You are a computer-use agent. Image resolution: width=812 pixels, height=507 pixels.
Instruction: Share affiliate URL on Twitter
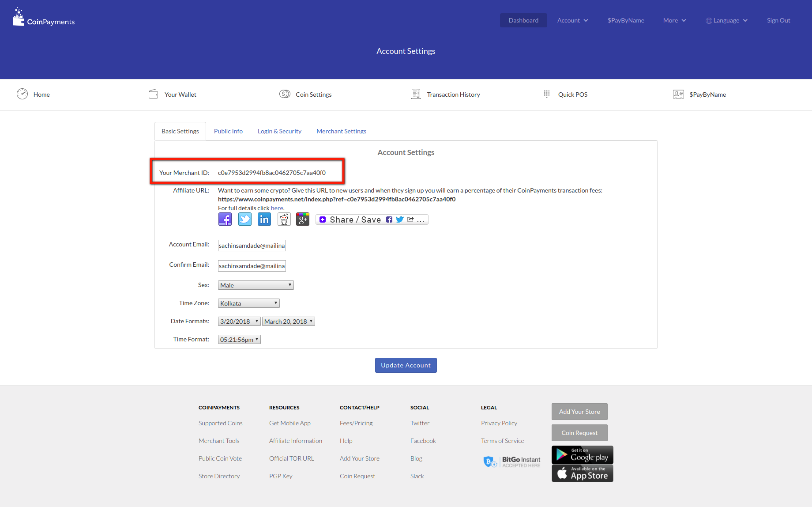point(245,219)
